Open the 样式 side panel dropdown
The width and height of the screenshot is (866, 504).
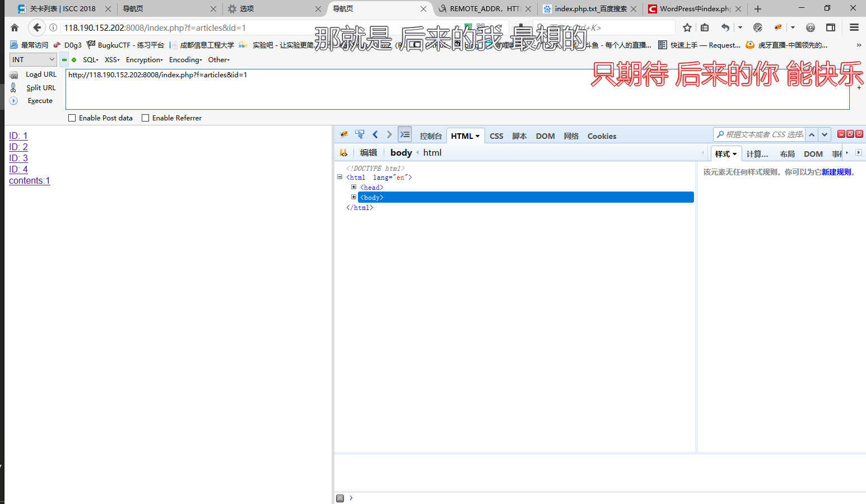[x=734, y=154]
